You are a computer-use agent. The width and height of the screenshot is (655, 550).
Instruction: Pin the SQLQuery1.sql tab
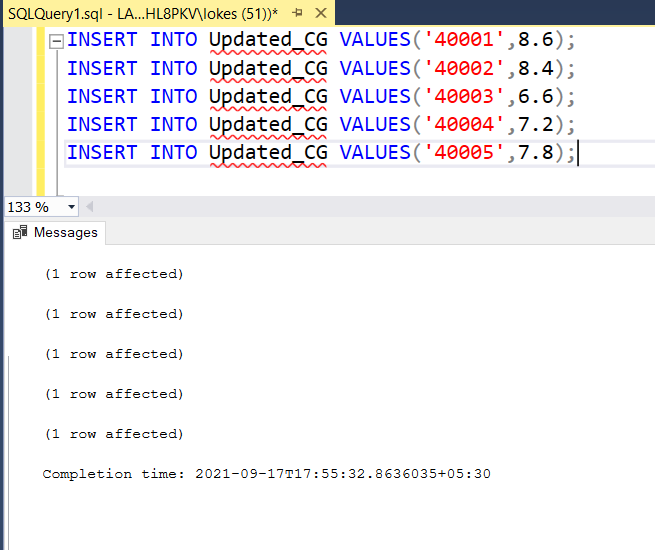(297, 13)
